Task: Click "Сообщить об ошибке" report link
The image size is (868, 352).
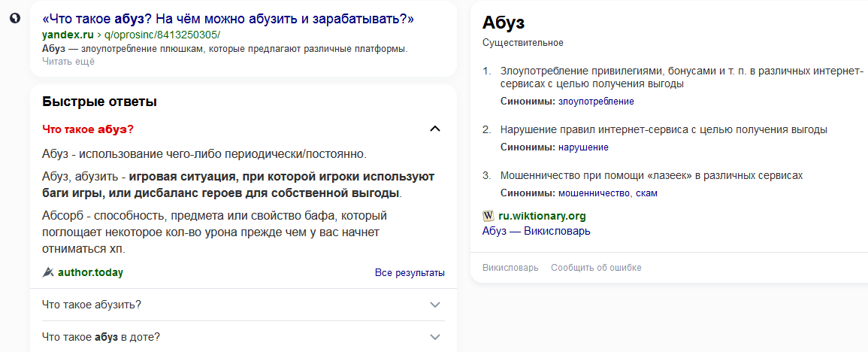Action: (x=596, y=268)
